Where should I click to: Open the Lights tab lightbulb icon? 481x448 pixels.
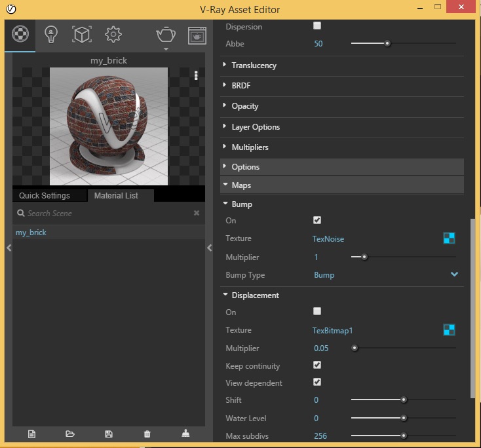pos(51,35)
